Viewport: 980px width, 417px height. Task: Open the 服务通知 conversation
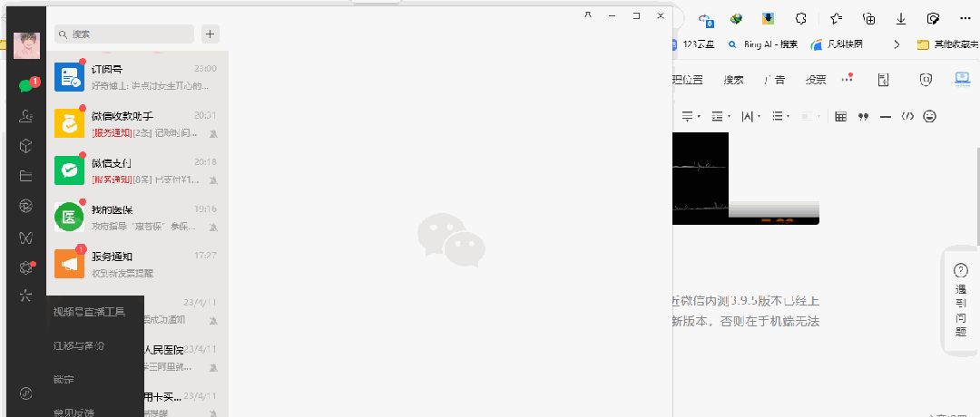pyautogui.click(x=138, y=264)
